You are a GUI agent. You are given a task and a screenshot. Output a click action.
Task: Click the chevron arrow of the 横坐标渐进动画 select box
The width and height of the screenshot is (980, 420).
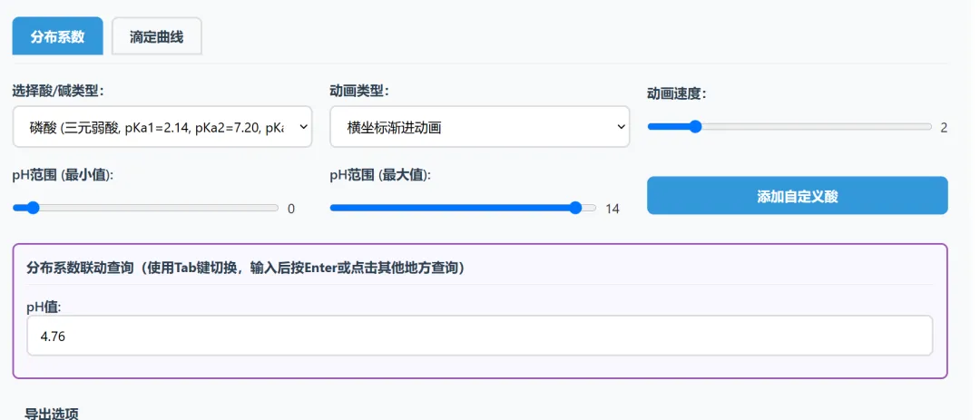[x=621, y=128]
